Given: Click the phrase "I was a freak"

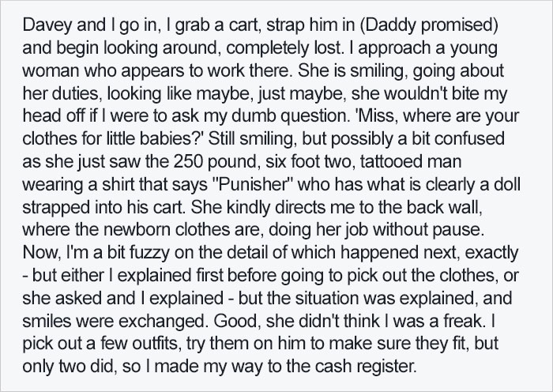Looking at the screenshot, I should pos(434,322).
